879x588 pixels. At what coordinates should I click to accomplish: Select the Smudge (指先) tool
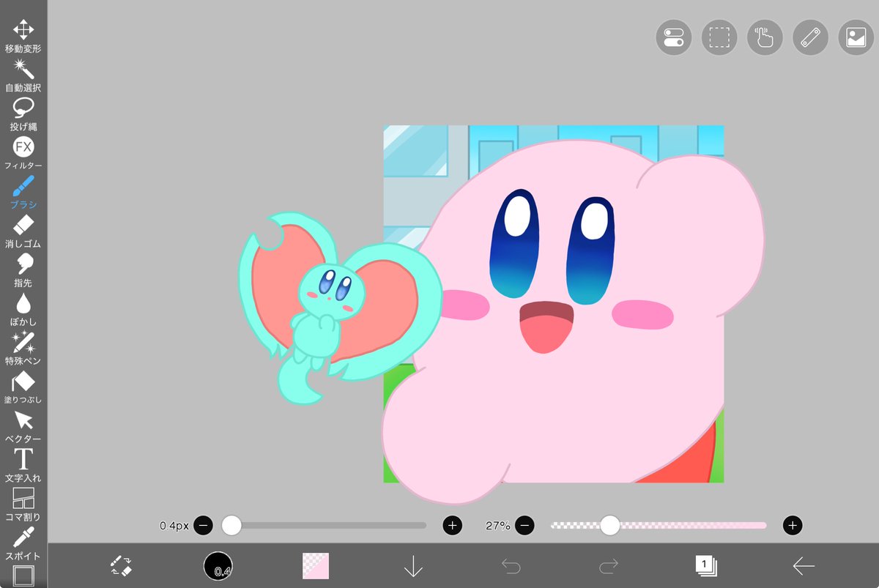(x=23, y=272)
